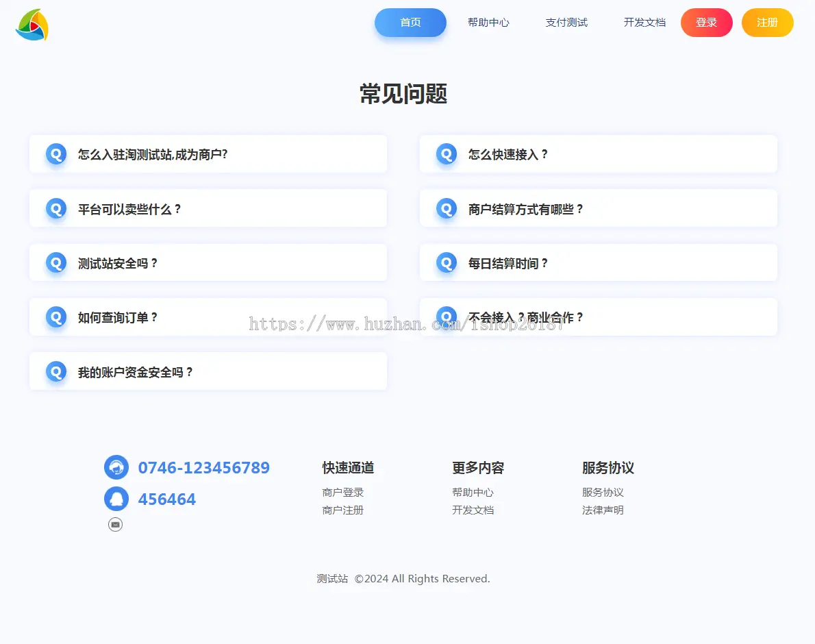The height and width of the screenshot is (644, 815).
Task: Click the 快速通道 footer heading
Action: coord(348,468)
